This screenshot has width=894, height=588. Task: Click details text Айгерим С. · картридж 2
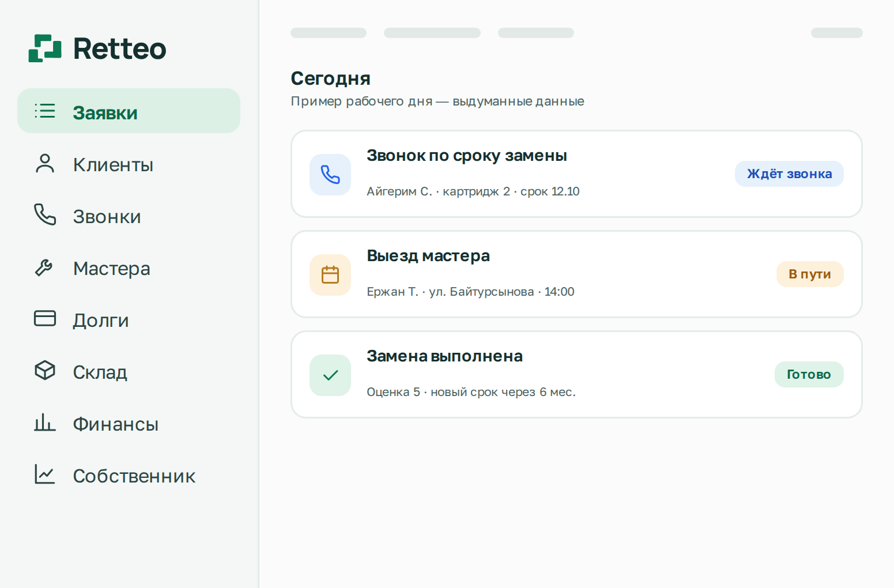click(x=439, y=191)
